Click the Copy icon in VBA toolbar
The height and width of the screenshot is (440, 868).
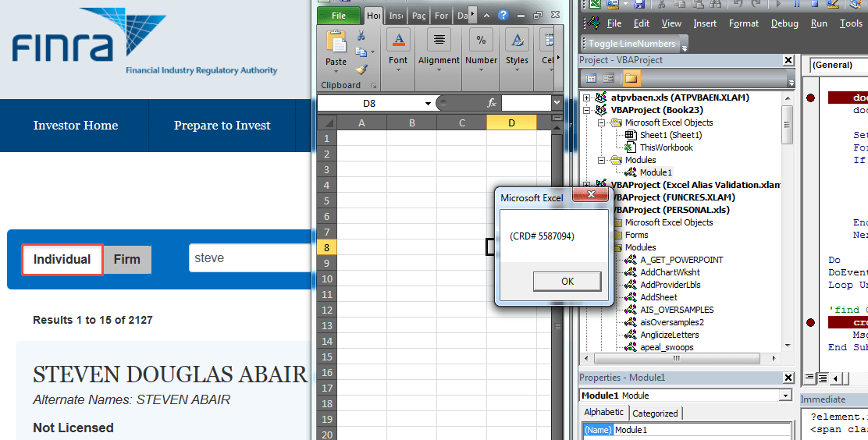[x=679, y=4]
